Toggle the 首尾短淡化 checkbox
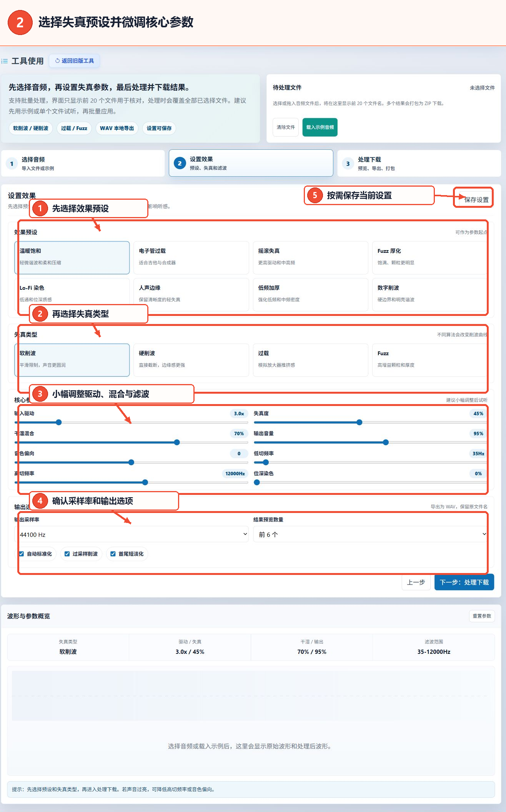Screen dimensions: 506x812 tap(113, 554)
